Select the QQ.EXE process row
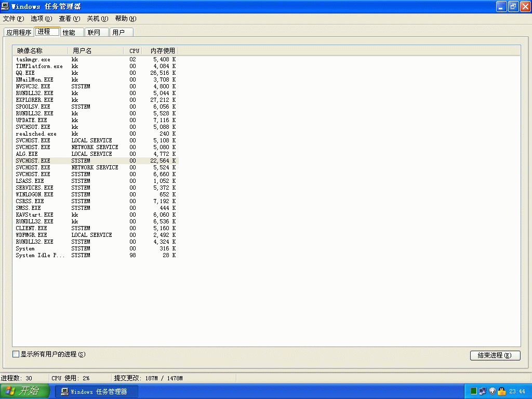The height and width of the screenshot is (399, 532). click(96, 73)
